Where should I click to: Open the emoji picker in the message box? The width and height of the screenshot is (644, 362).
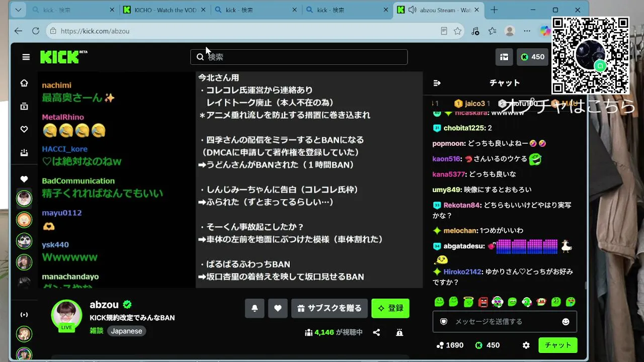(566, 322)
